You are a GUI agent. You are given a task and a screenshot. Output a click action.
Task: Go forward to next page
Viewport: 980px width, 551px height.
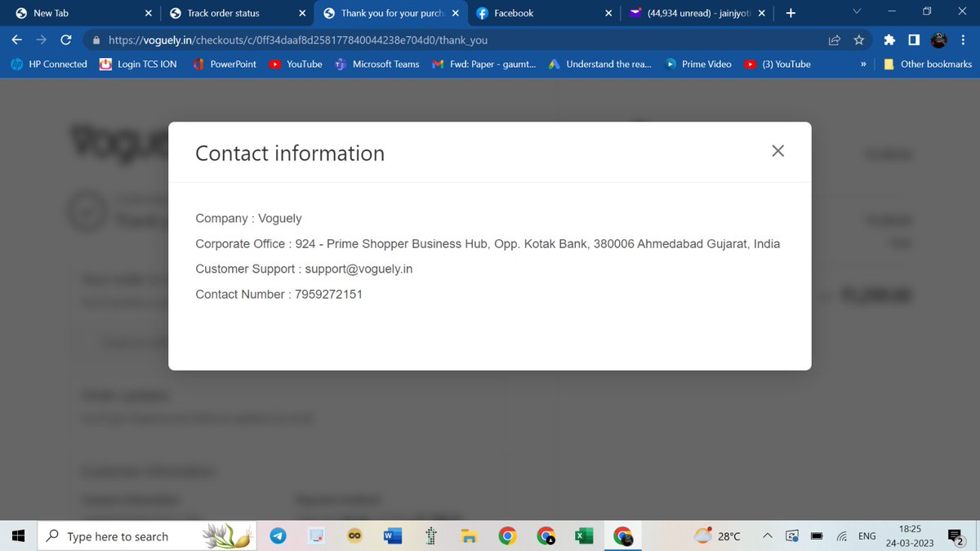click(42, 39)
